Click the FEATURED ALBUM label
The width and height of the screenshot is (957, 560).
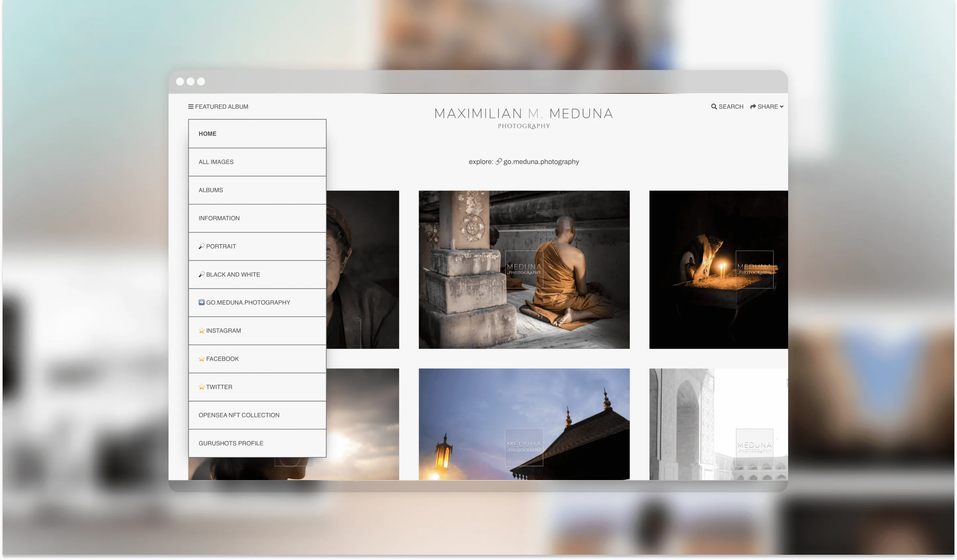coord(221,107)
